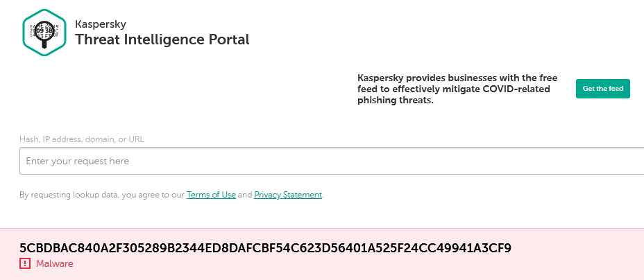Open the Terms of Use link
Image resolution: width=644 pixels, height=280 pixels.
(x=211, y=195)
